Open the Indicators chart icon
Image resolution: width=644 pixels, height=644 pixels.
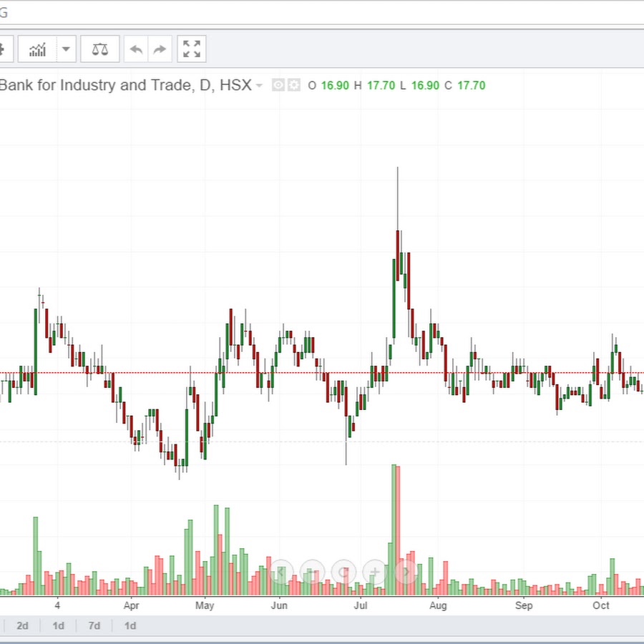37,49
